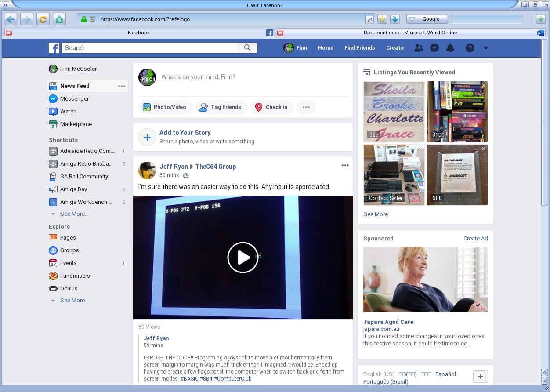Open Jeff Ryan post options menu

345,165
